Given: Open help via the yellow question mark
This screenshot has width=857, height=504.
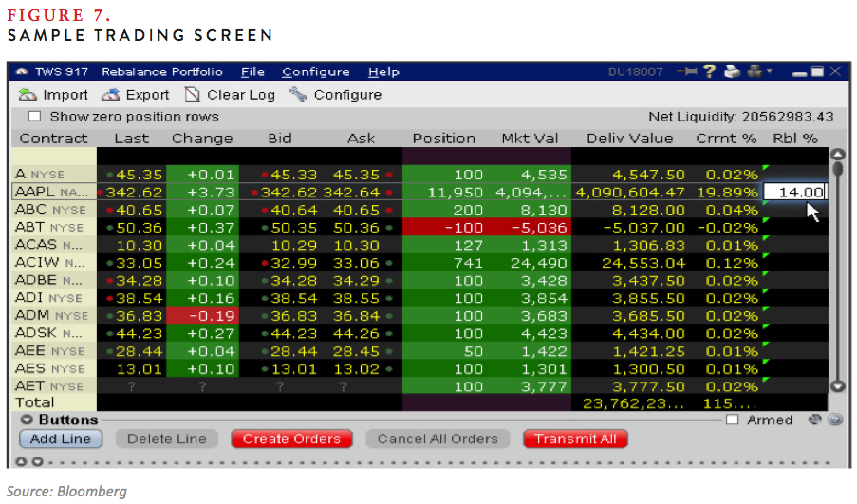Looking at the screenshot, I should (x=710, y=71).
